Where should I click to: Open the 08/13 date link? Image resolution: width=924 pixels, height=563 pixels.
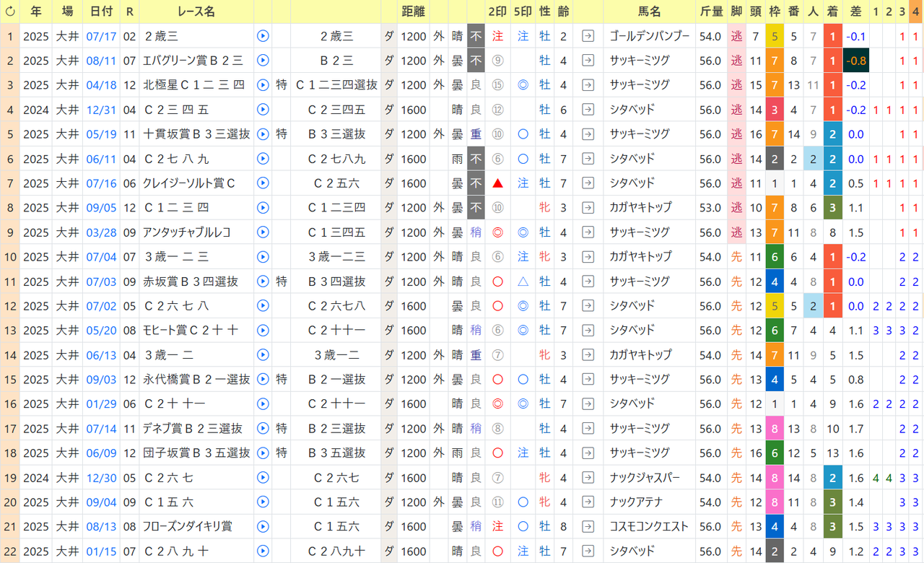101,527
